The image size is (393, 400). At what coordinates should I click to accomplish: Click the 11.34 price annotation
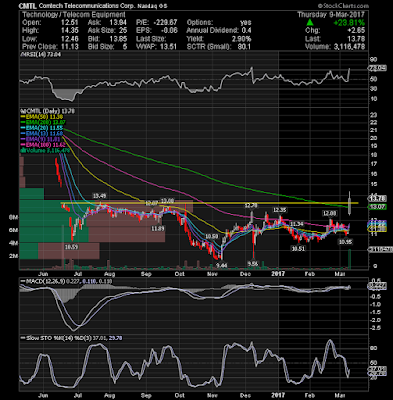pos(296,223)
